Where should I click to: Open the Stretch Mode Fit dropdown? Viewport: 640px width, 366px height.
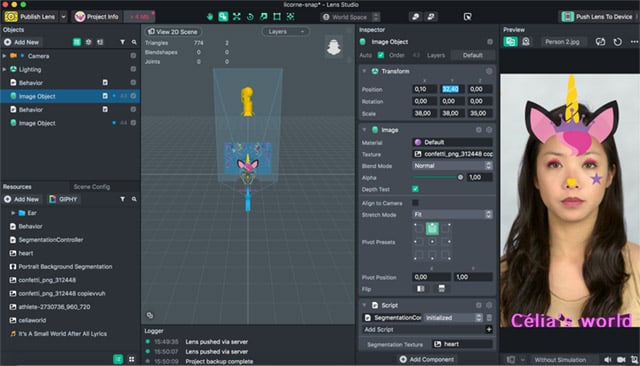452,214
